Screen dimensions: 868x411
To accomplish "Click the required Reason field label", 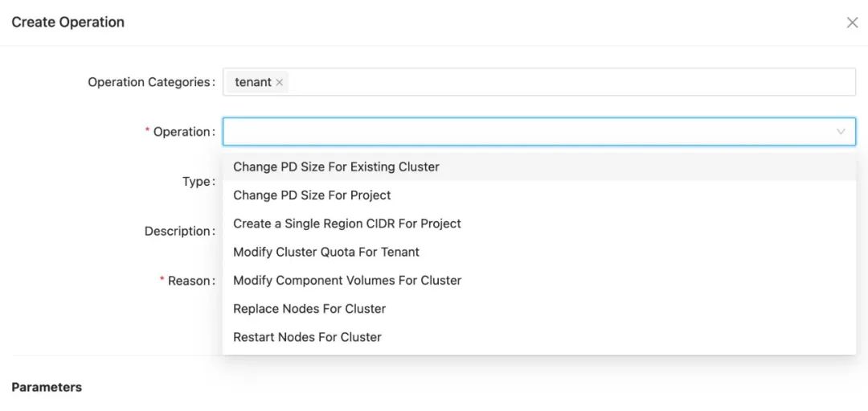I will (190, 282).
